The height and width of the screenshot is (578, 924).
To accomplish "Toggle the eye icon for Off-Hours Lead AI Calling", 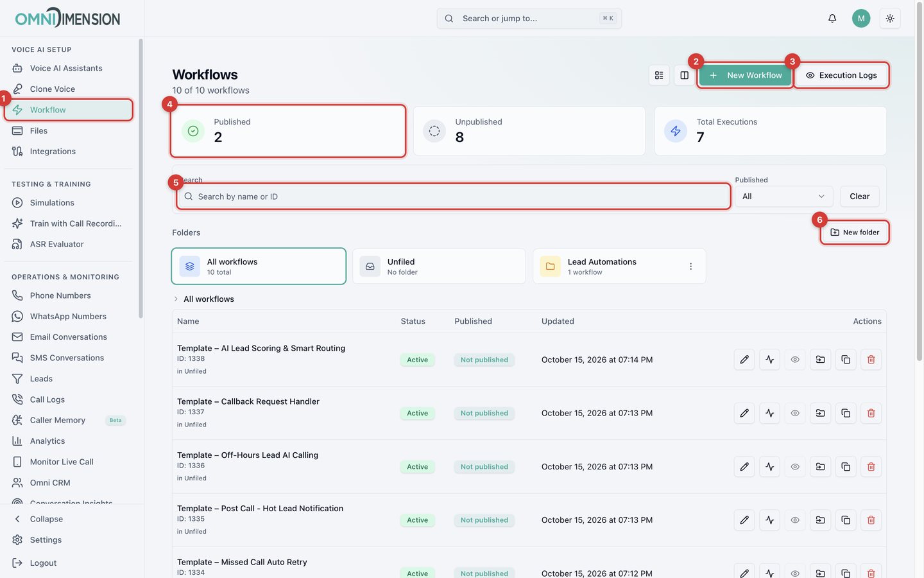I will pos(795,467).
